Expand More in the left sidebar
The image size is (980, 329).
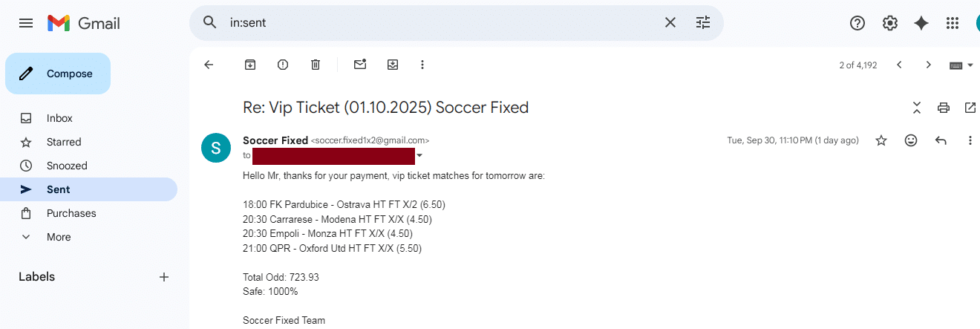pos(59,237)
